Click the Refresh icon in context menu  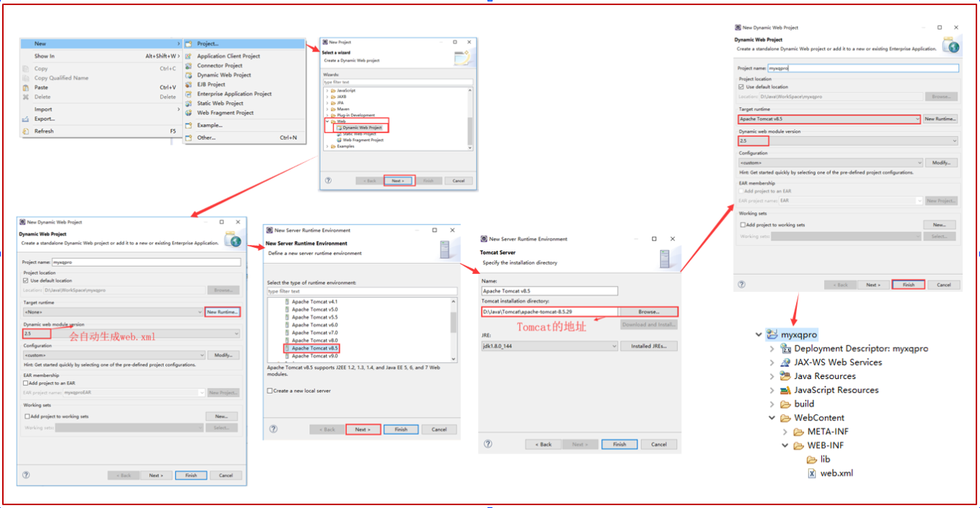26,131
